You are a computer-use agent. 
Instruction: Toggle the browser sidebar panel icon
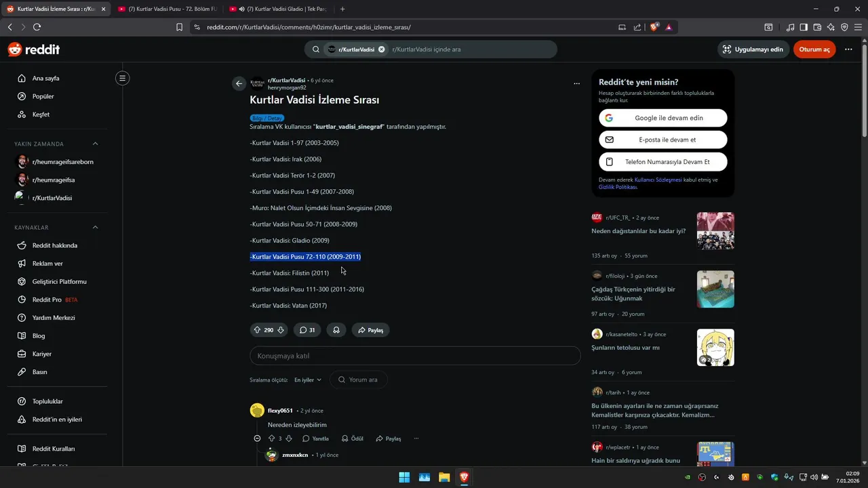(x=804, y=27)
